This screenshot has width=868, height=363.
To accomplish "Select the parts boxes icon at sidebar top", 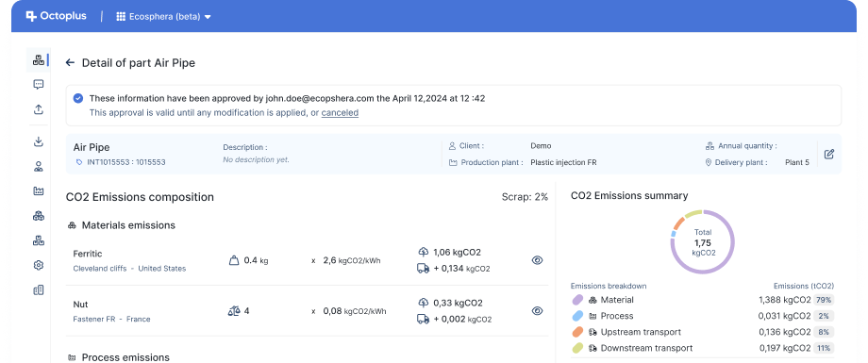I will pos(38,59).
